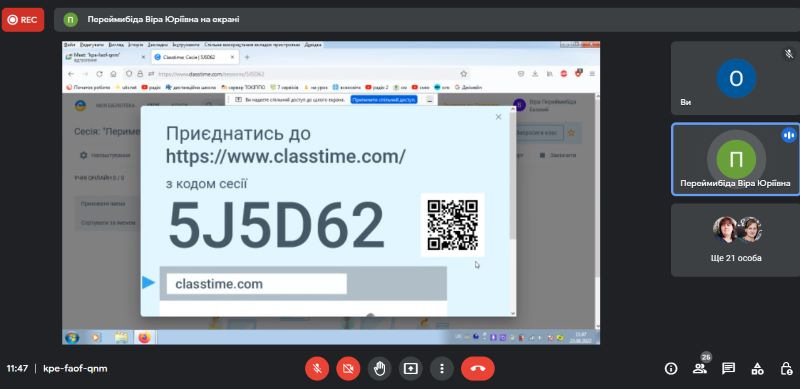Open the Firefox hamburger menu
The width and height of the screenshot is (800, 389).
tap(592, 74)
